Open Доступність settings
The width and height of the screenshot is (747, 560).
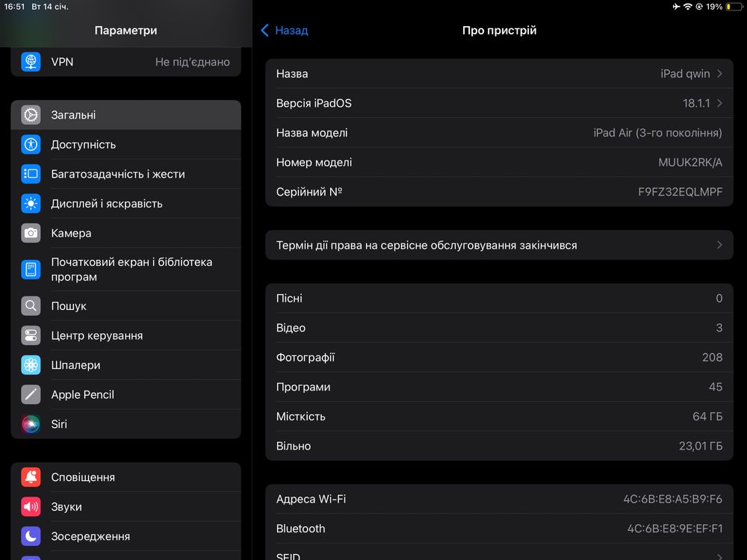[x=125, y=144]
